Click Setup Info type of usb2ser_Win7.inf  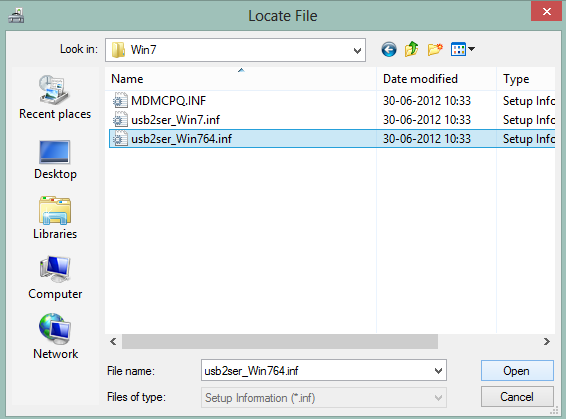coord(529,120)
